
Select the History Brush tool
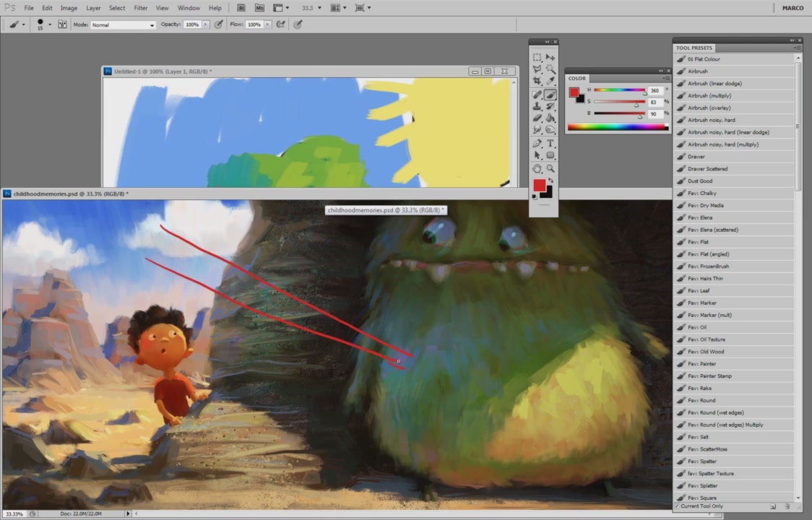tap(550, 106)
